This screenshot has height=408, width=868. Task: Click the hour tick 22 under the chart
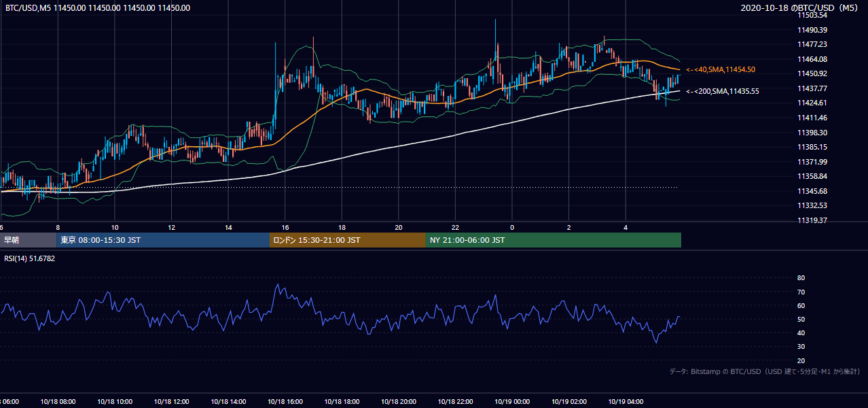click(455, 227)
